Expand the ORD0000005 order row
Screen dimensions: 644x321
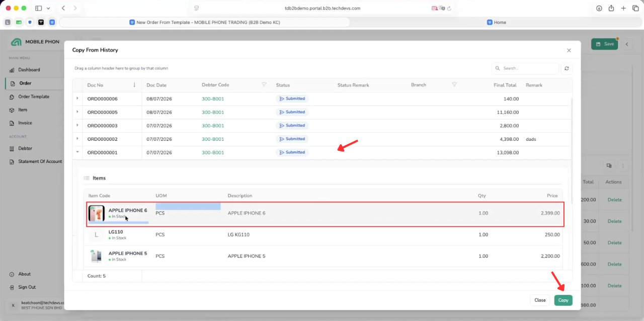[77, 112]
